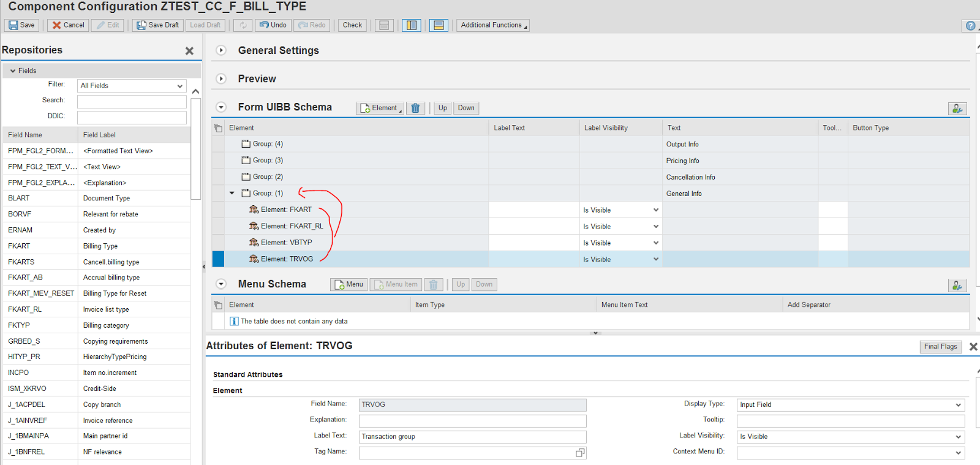Click the Repositories vertical scrollbar
Viewport: 980px width, 465px height.
195,147
